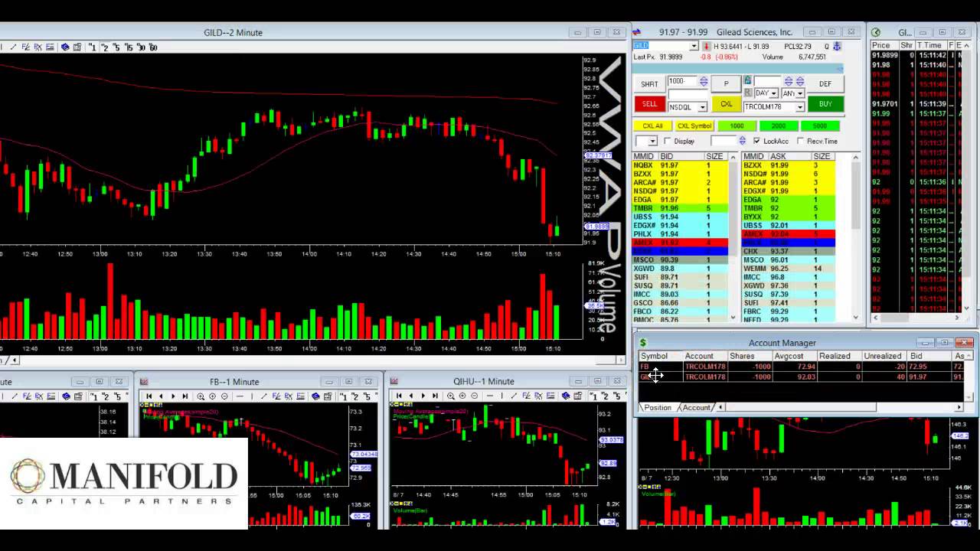The width and height of the screenshot is (980, 551).
Task: Jump to last bar in FB chart
Action: point(185,396)
